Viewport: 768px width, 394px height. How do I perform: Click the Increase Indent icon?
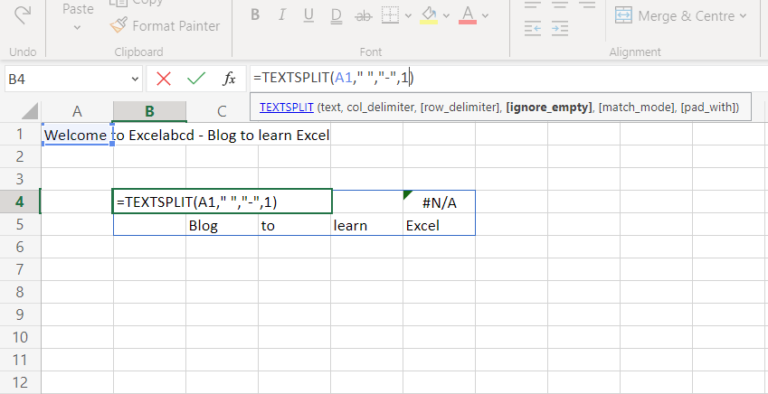click(x=559, y=29)
